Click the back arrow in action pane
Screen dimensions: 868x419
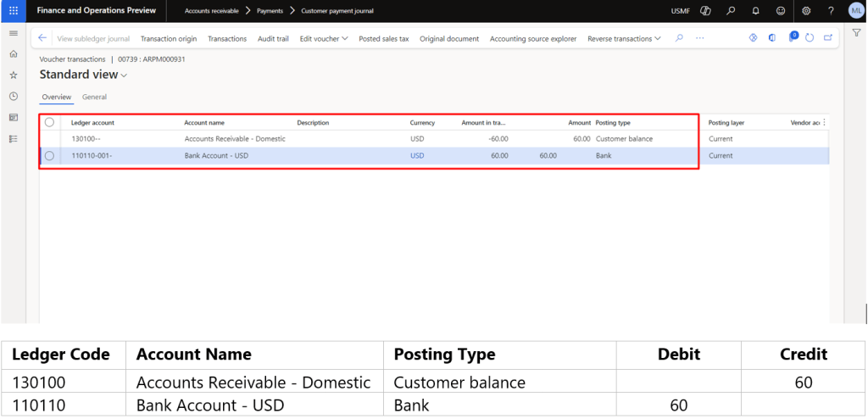(42, 38)
